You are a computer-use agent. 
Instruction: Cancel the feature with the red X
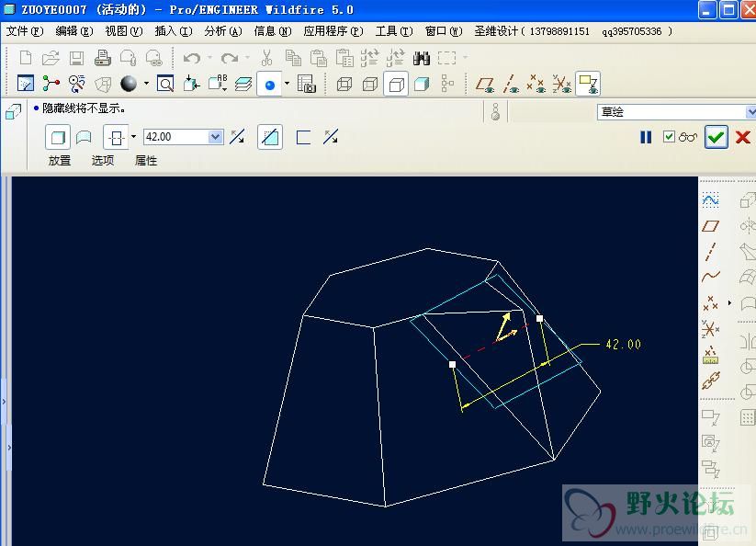[x=743, y=137]
